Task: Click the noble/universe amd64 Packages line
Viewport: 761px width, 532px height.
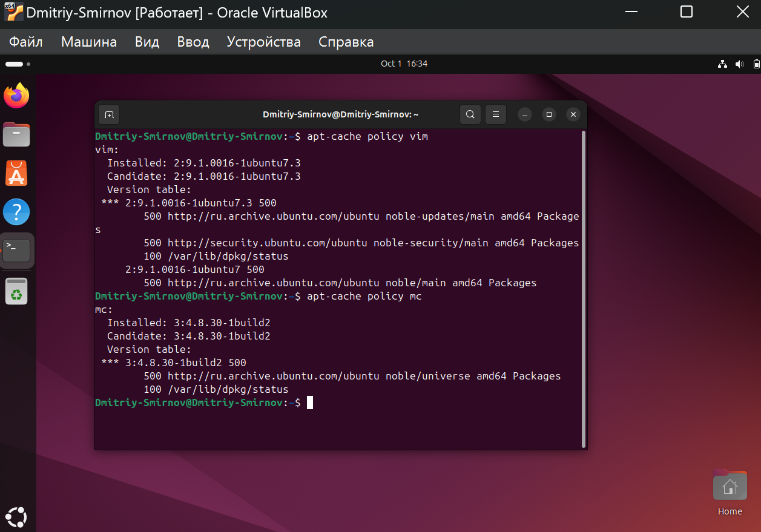Action: pos(352,376)
